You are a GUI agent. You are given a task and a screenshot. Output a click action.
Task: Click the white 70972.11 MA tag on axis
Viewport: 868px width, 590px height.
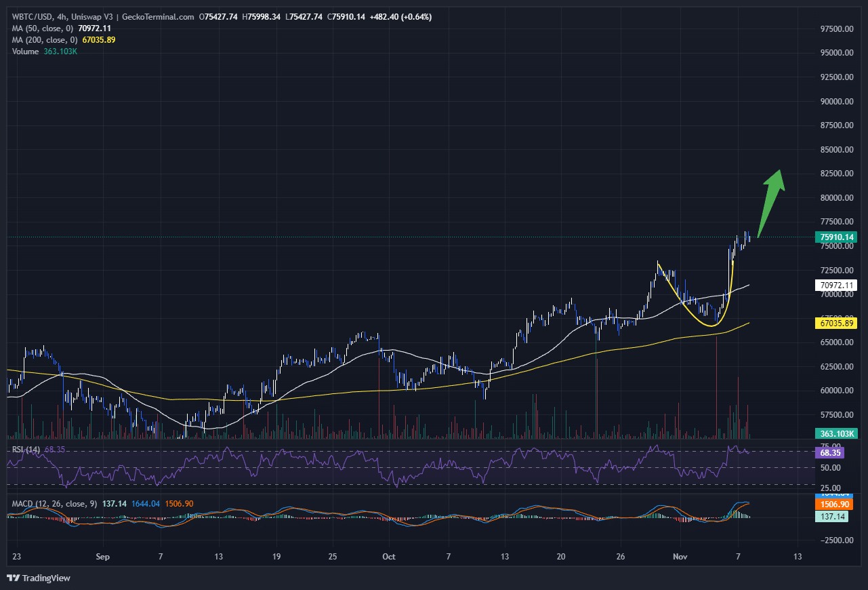[x=836, y=286]
